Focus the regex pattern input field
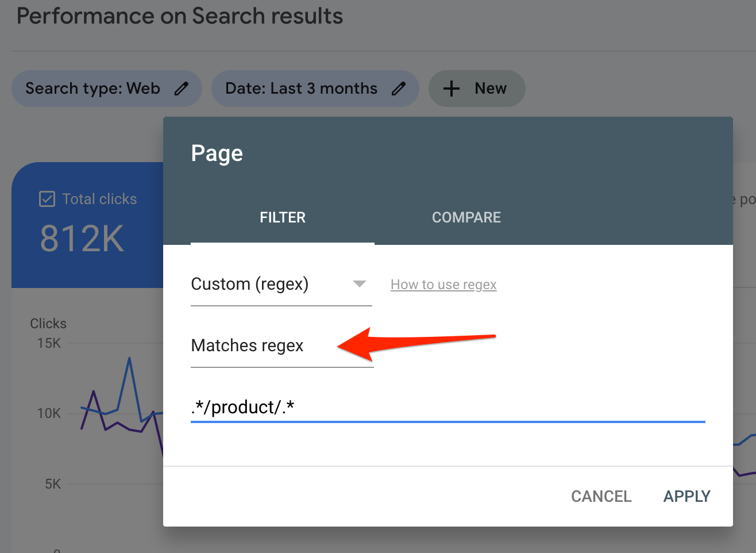Viewport: 756px width, 553px height. [x=448, y=407]
